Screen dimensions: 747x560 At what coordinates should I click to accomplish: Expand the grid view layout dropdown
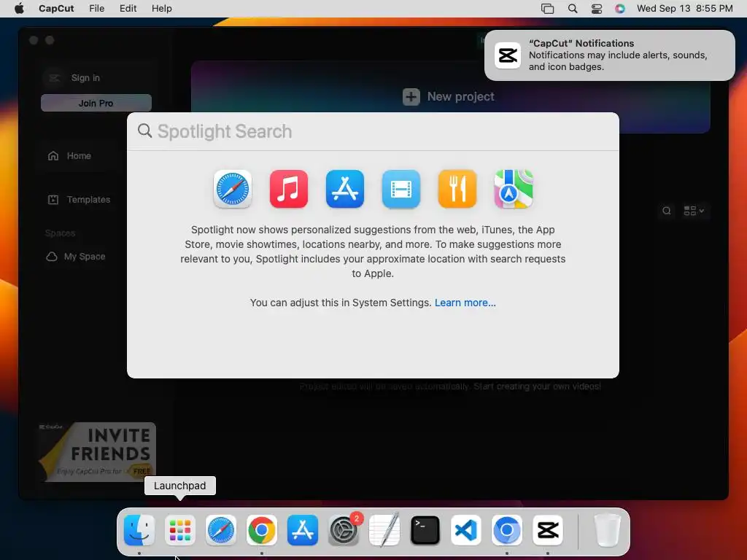pyautogui.click(x=694, y=211)
